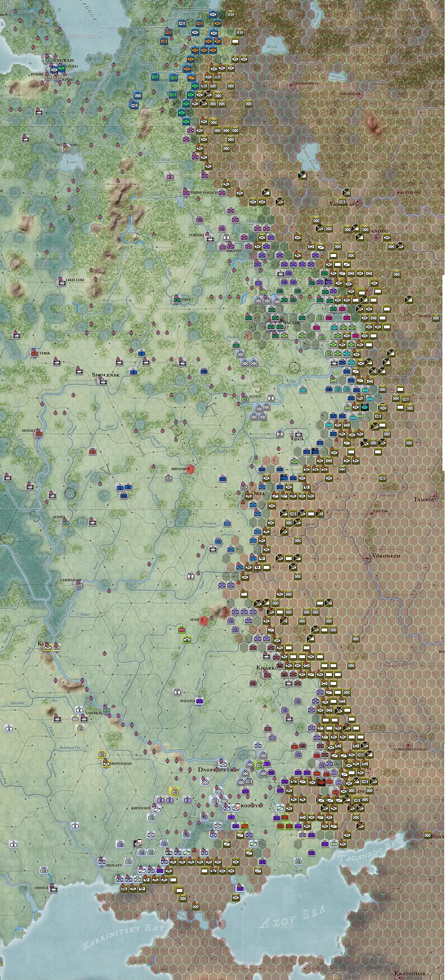Click the large red marker at Bryansk

[191, 469]
